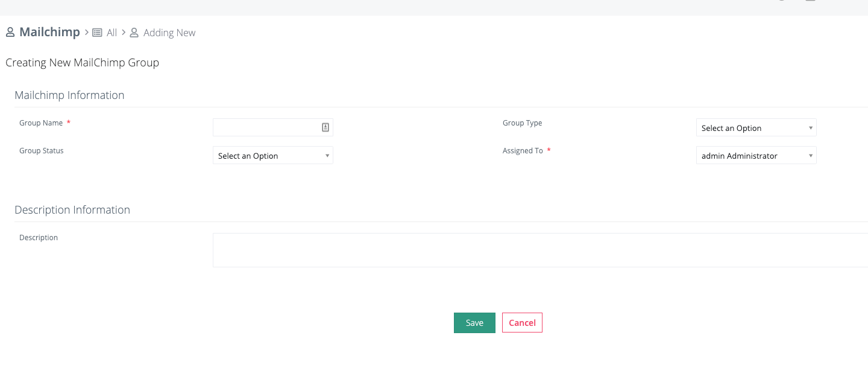The height and width of the screenshot is (382, 868).
Task: Click the Mailchimp Information section header
Action: pos(69,95)
